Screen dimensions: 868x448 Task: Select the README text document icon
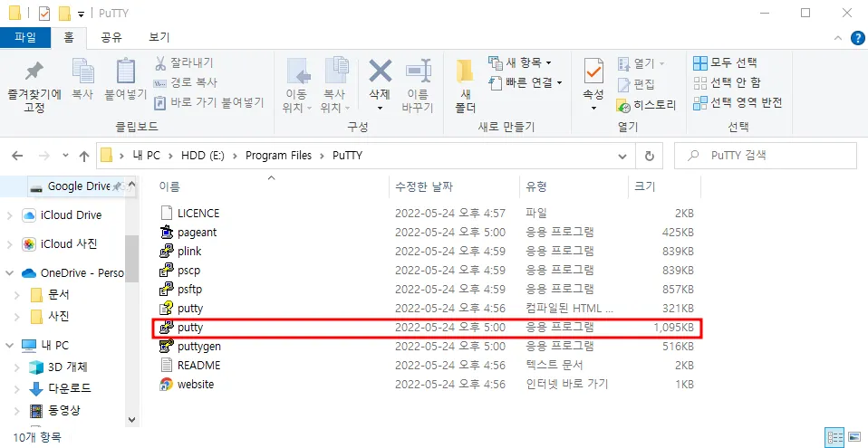(x=167, y=365)
